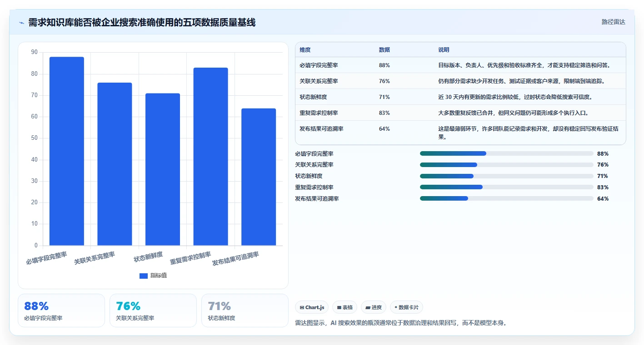This screenshot has height=345, width=644.
Task: Select the 进度 chip
Action: click(374, 307)
